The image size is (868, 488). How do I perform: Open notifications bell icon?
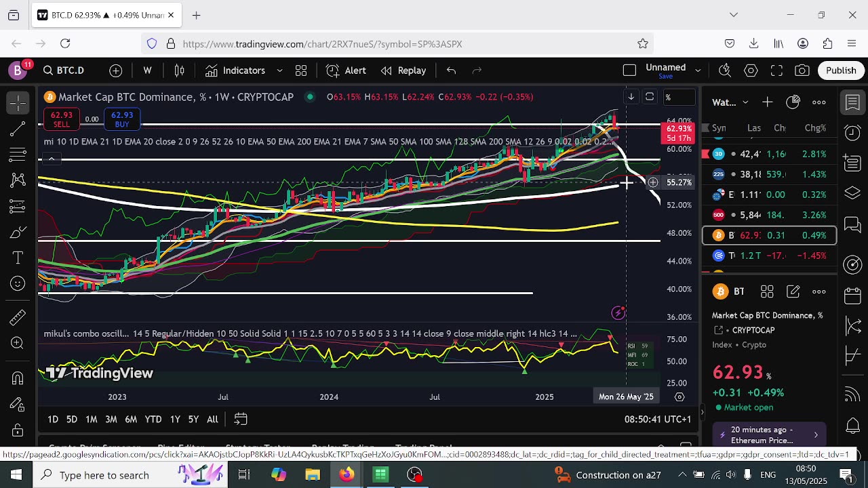point(853,426)
